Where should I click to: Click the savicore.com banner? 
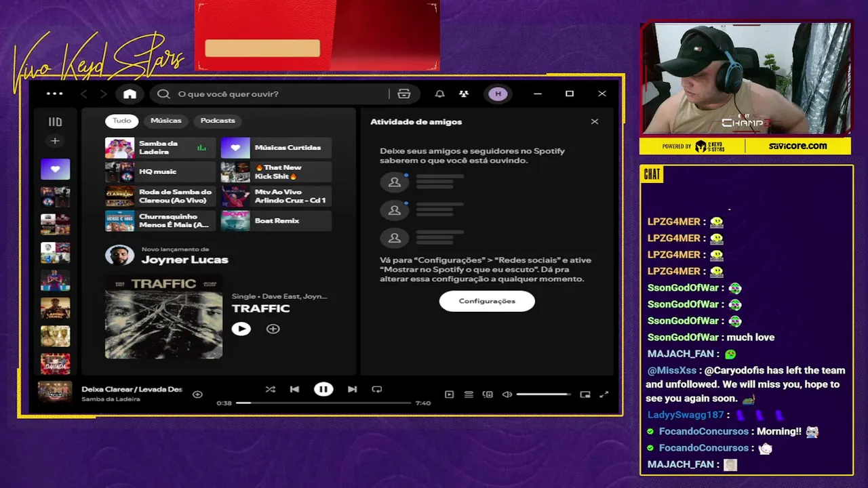pos(797,146)
